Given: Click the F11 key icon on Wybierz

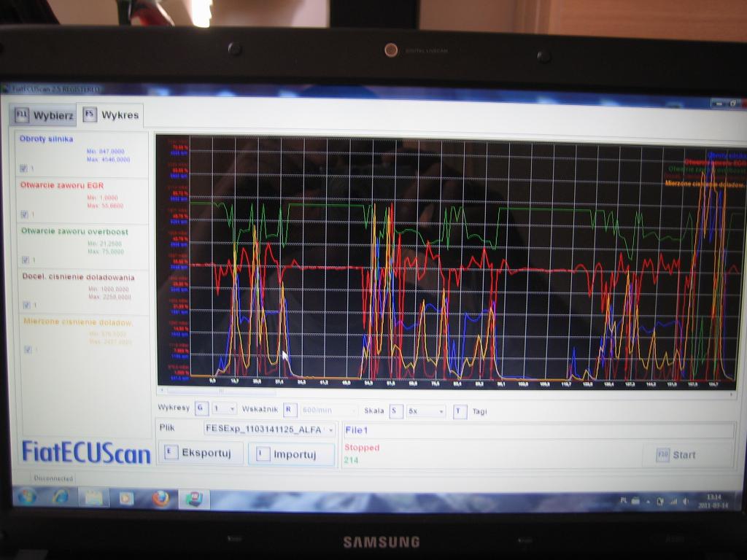Looking at the screenshot, I should coord(22,114).
